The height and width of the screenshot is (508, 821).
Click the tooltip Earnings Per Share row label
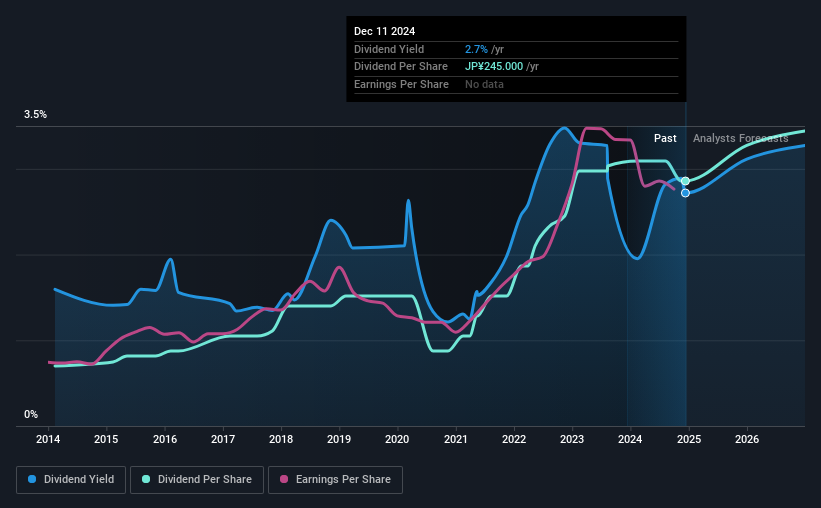tap(401, 84)
